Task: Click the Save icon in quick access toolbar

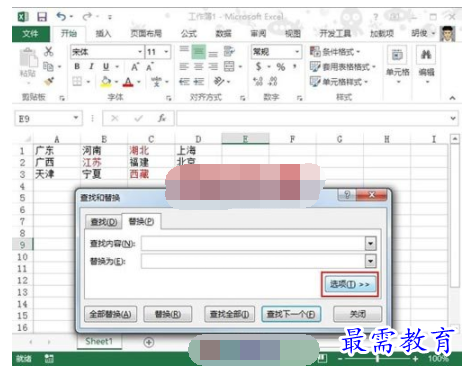Action: click(42, 17)
